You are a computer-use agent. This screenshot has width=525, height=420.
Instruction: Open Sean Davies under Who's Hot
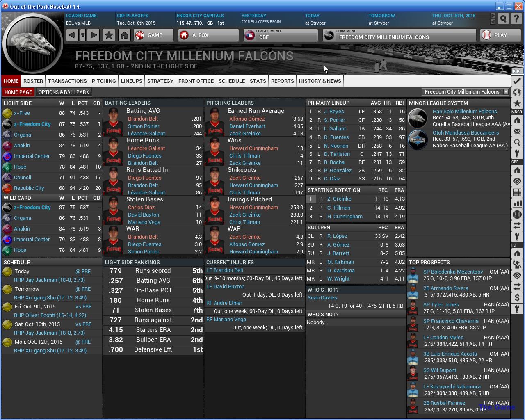(322, 298)
